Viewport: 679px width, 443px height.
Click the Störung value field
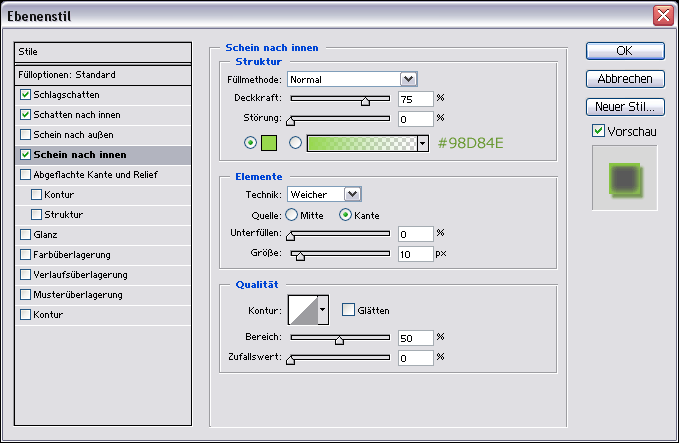pos(416,119)
